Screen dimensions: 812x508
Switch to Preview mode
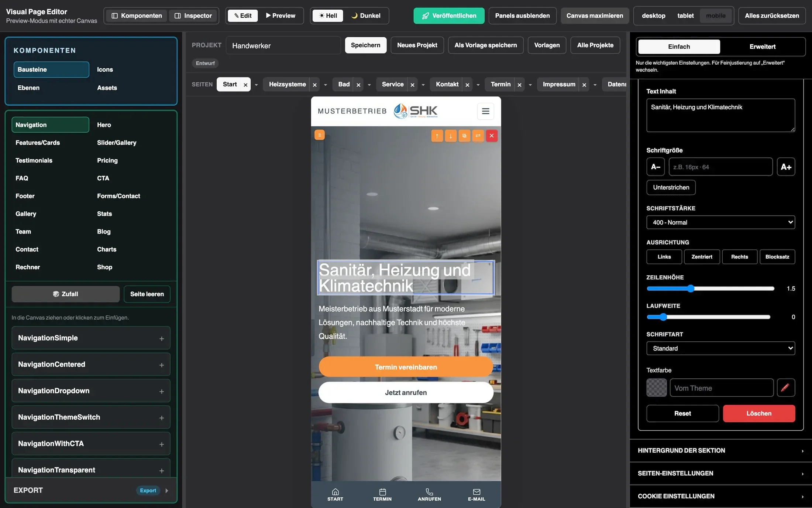pyautogui.click(x=281, y=16)
